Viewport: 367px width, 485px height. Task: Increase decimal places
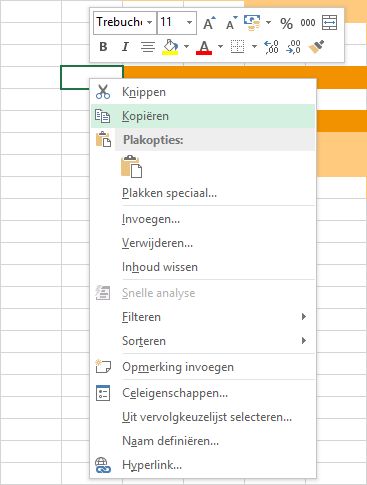coord(271,47)
